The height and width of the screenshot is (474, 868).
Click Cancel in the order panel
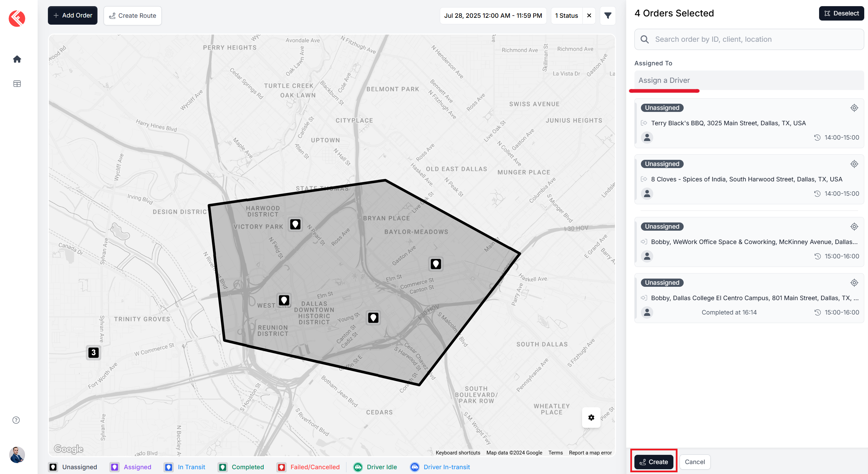tap(695, 462)
